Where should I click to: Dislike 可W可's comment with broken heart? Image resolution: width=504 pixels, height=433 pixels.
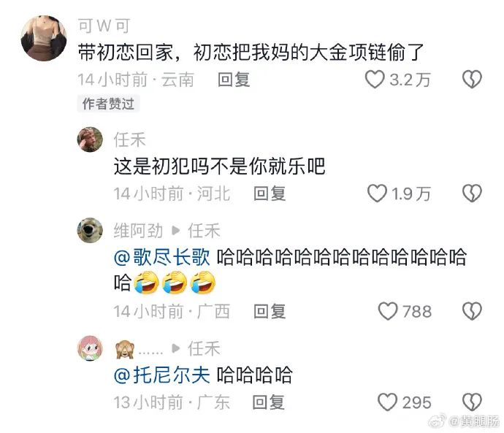point(472,80)
